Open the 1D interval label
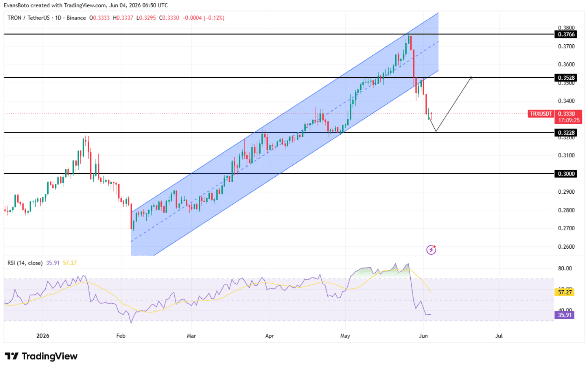 point(58,18)
